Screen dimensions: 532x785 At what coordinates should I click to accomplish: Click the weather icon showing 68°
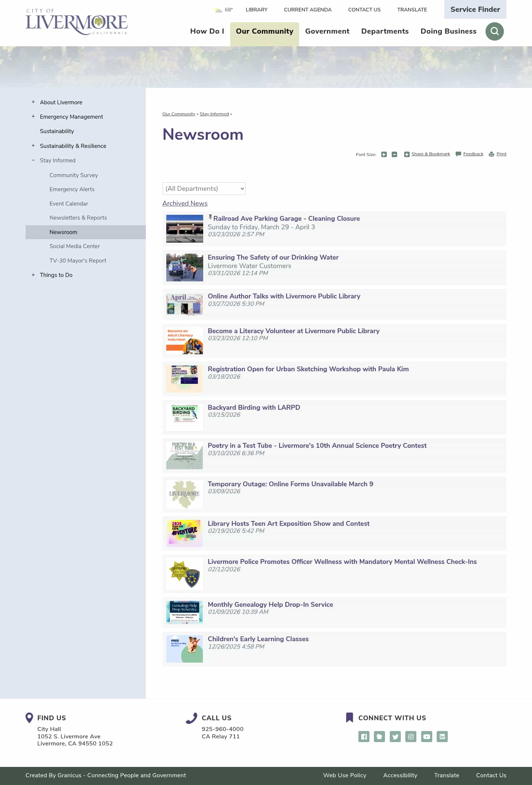click(218, 10)
